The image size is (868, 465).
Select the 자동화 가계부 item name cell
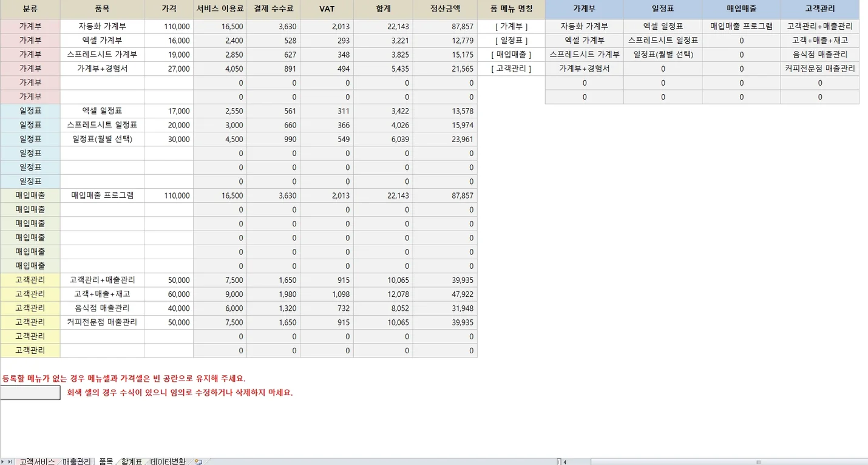pos(102,27)
